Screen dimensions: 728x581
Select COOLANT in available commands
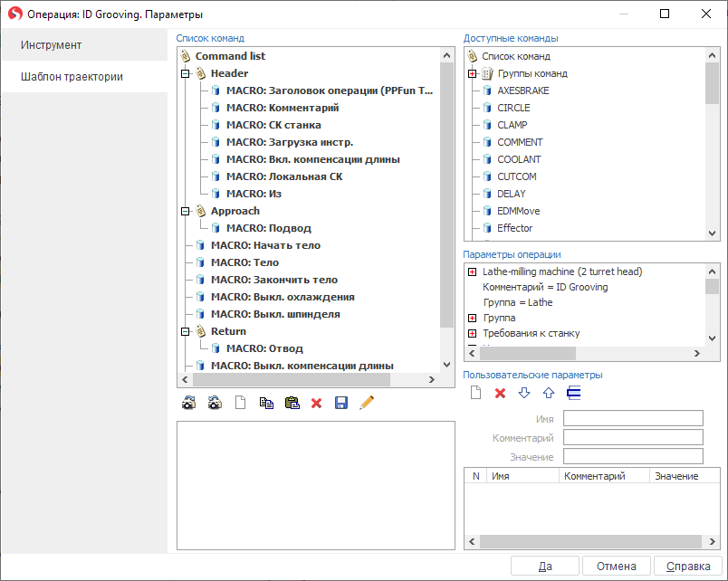pos(520,159)
